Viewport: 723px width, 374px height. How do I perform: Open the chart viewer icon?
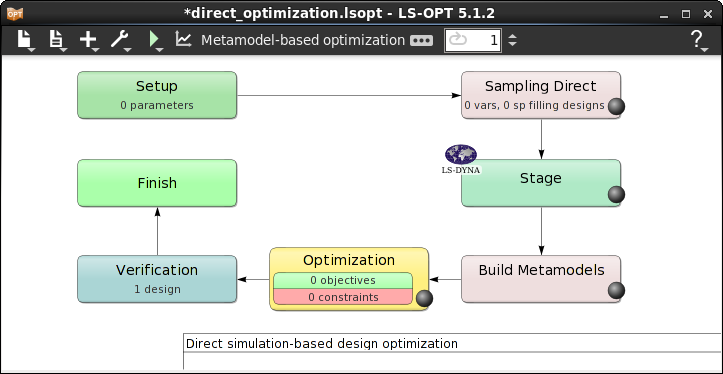(x=183, y=39)
